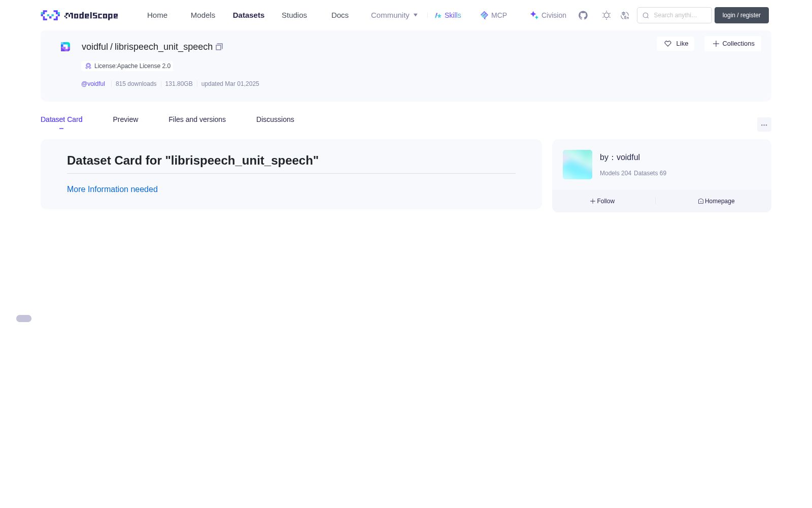Screen dimensions: 812x508
Task: Open the Docs navigation item
Action: [340, 15]
